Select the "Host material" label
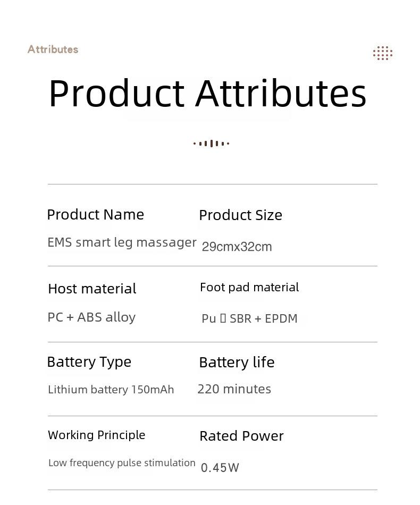The width and height of the screenshot is (420, 505). (92, 289)
